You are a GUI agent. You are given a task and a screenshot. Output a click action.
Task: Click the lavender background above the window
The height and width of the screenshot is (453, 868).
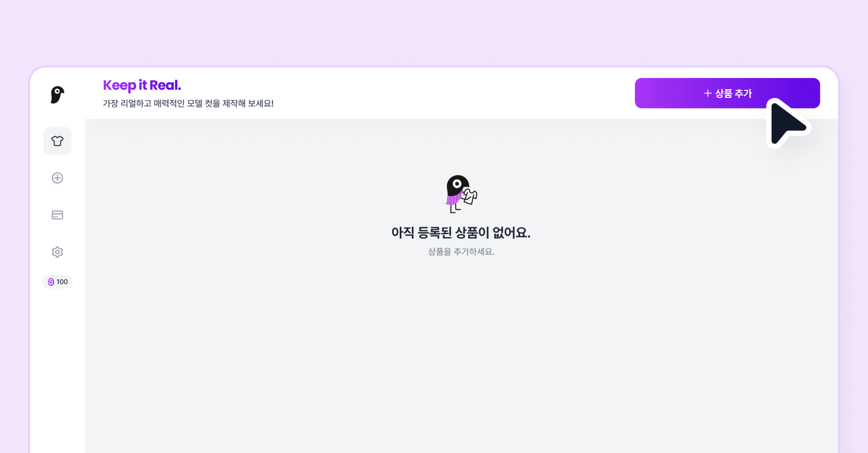pos(434,31)
